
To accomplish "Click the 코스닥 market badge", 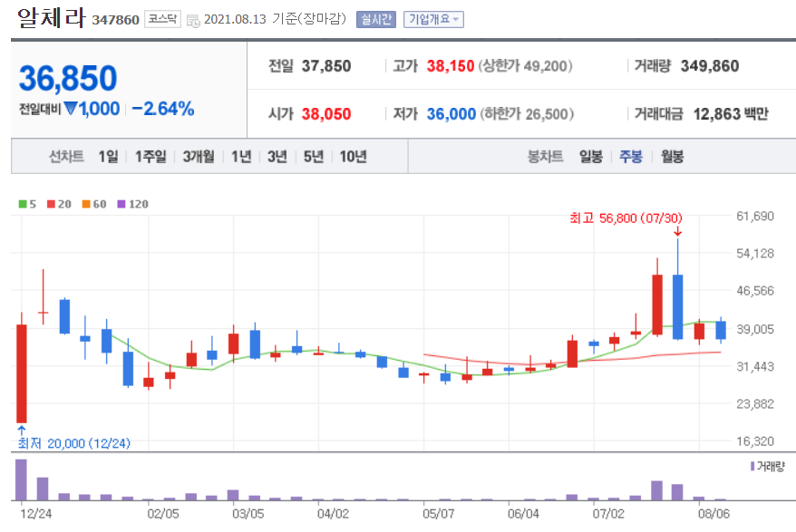I will pyautogui.click(x=162, y=19).
